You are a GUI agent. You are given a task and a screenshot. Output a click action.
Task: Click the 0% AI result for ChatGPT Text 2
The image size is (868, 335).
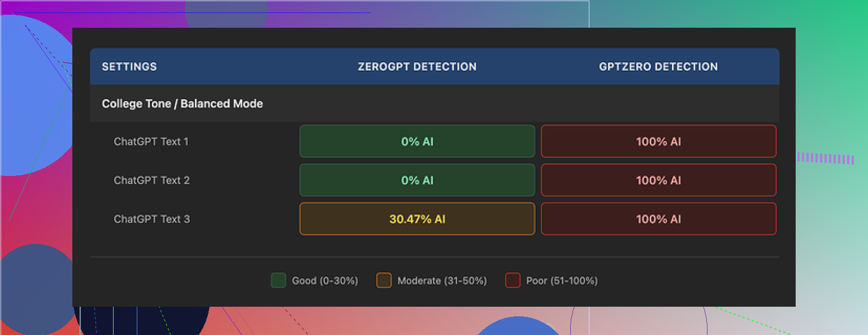pyautogui.click(x=416, y=180)
